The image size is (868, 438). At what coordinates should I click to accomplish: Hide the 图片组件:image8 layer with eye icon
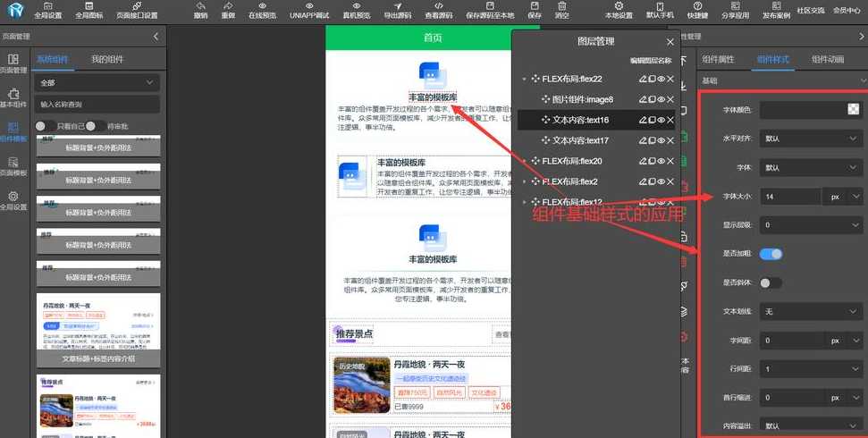(661, 100)
